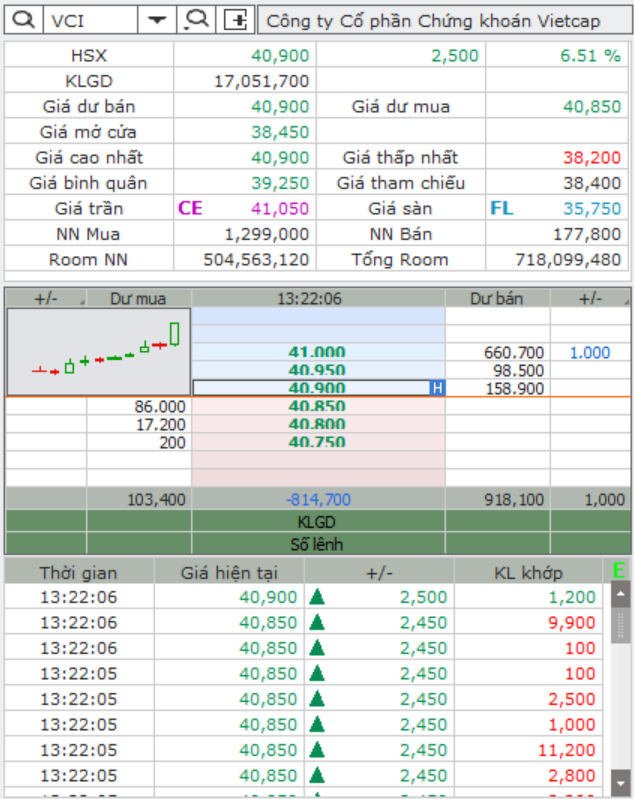This screenshot has width=634, height=799.
Task: Click the add-to-watchlist plus icon
Action: pos(235,20)
